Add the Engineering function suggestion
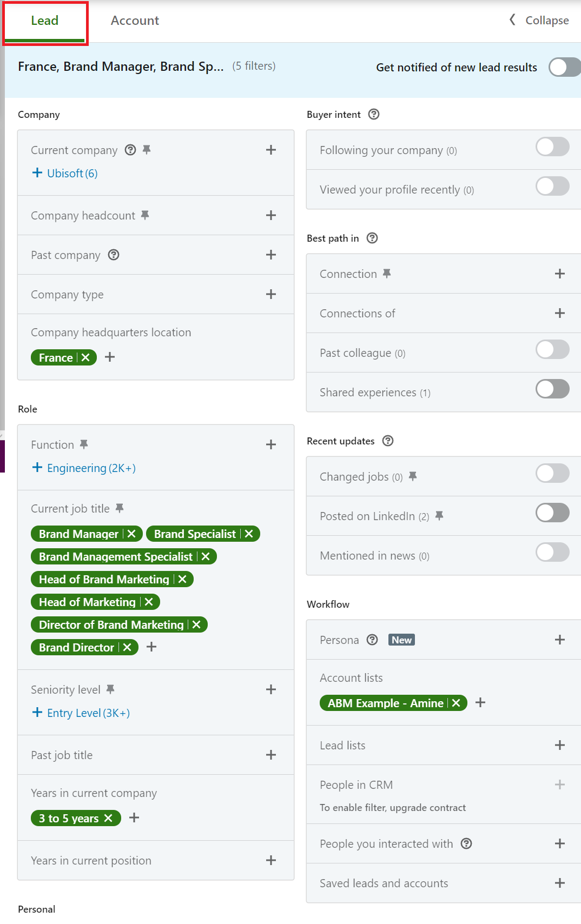Image resolution: width=581 pixels, height=924 pixels. click(x=84, y=468)
